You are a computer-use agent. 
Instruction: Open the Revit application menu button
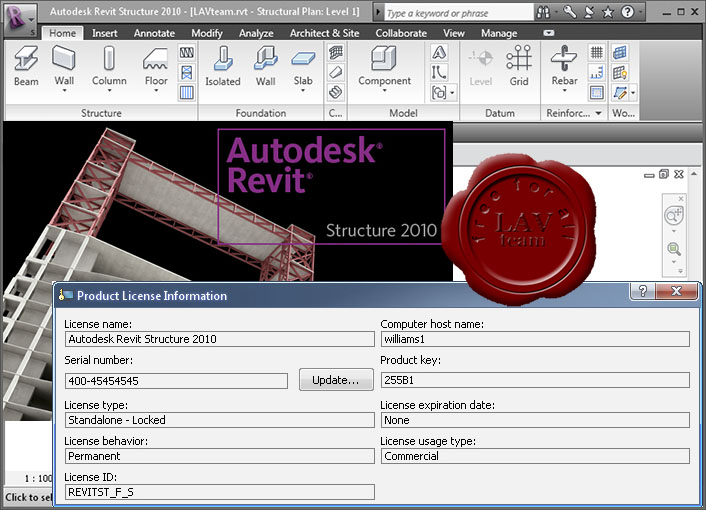point(19,19)
